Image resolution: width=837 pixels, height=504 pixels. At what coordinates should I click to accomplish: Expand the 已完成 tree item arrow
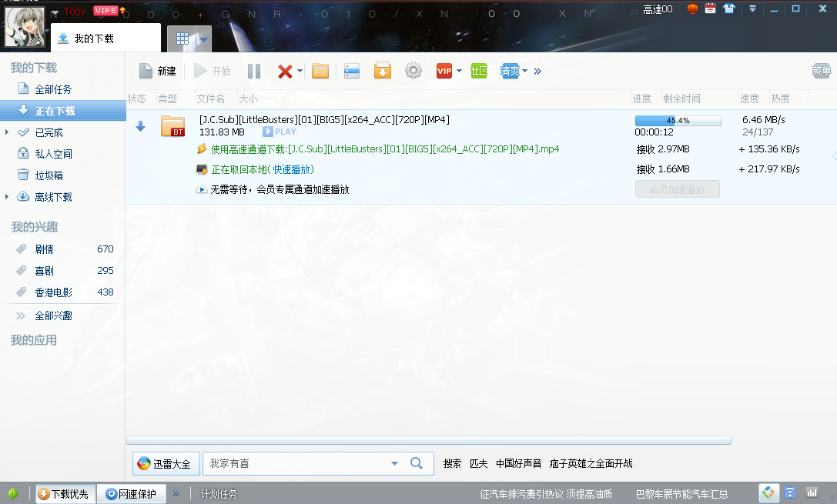(7, 132)
